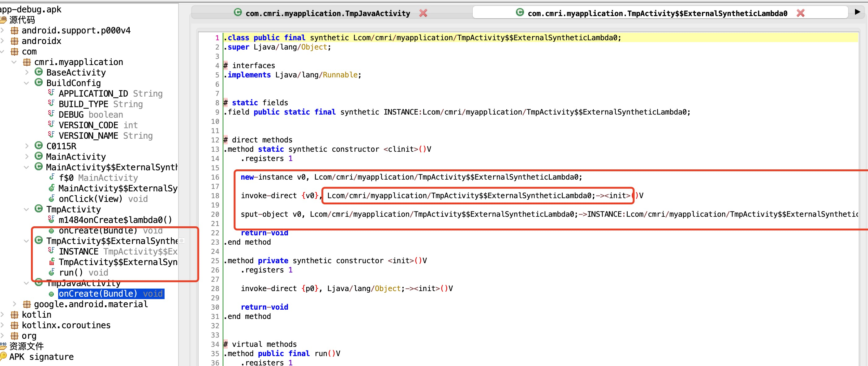Expand the androidx package node
The width and height of the screenshot is (868, 366).
pyautogui.click(x=2, y=41)
